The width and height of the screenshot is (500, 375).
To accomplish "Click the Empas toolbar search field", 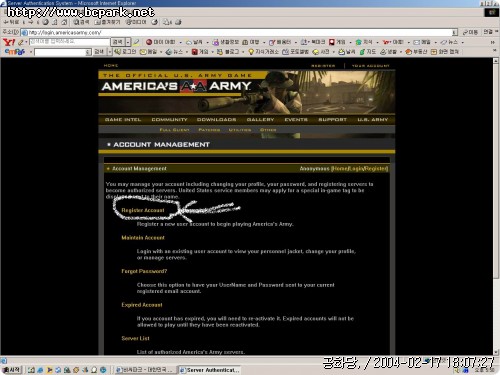I will 62,52.
